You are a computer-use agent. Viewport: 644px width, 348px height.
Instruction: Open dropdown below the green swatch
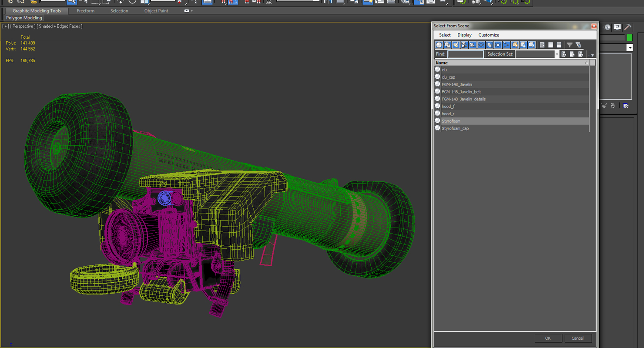coord(629,47)
